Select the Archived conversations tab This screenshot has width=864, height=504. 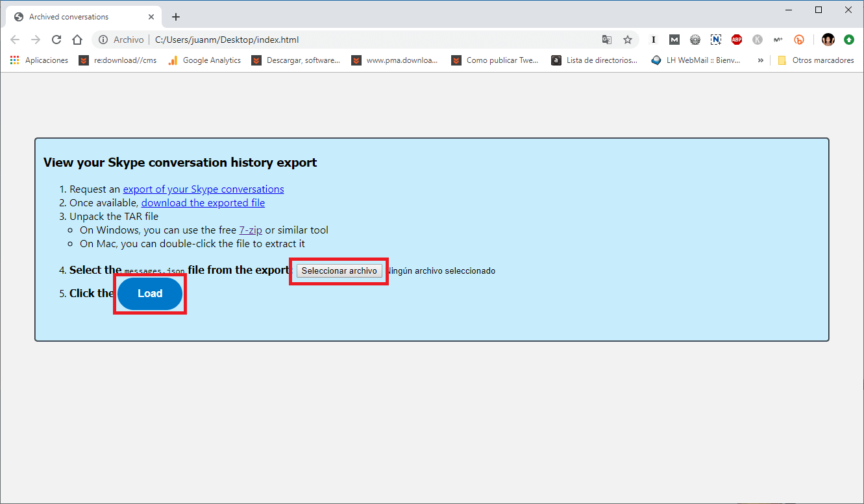click(x=84, y=17)
